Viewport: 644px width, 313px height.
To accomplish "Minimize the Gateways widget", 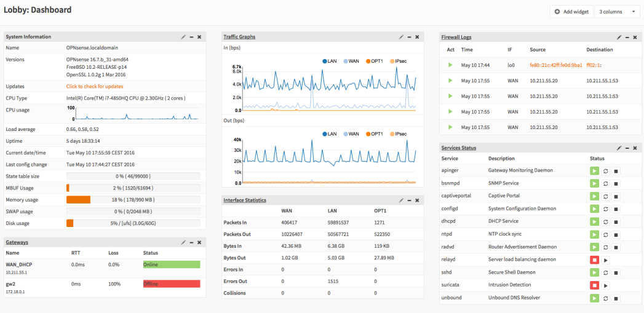I will pyautogui.click(x=191, y=242).
